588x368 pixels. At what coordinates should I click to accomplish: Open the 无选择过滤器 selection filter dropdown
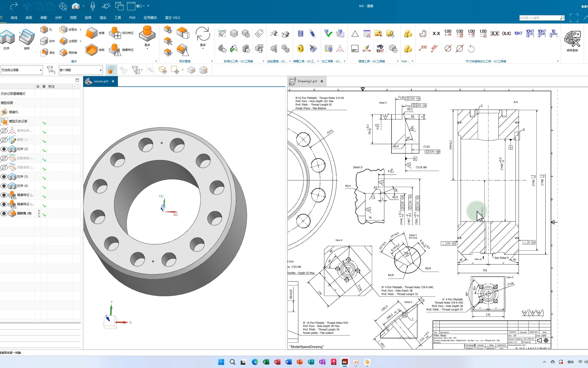click(x=22, y=70)
